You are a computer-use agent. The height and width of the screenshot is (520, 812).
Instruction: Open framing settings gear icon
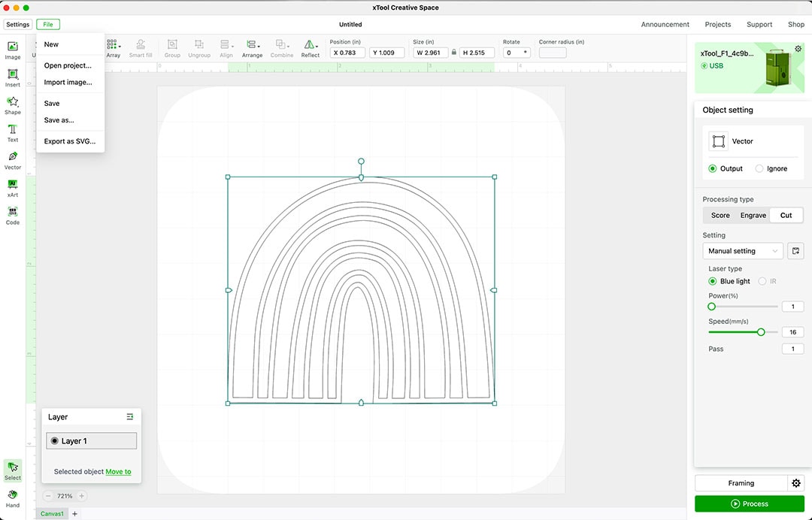point(796,483)
